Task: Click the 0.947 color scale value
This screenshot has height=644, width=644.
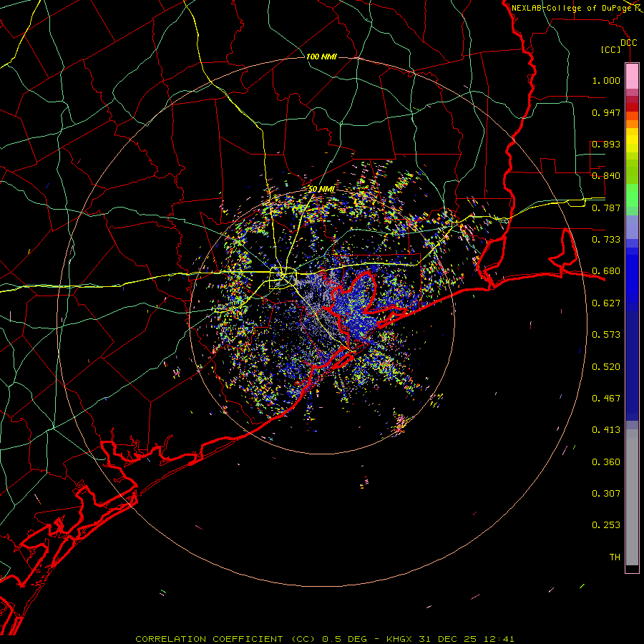Action: (x=606, y=112)
